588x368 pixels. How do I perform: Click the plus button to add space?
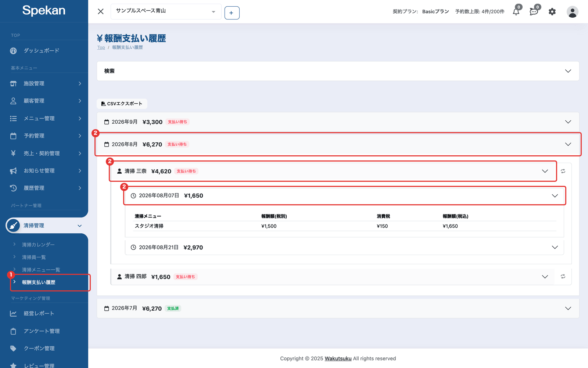pos(232,13)
